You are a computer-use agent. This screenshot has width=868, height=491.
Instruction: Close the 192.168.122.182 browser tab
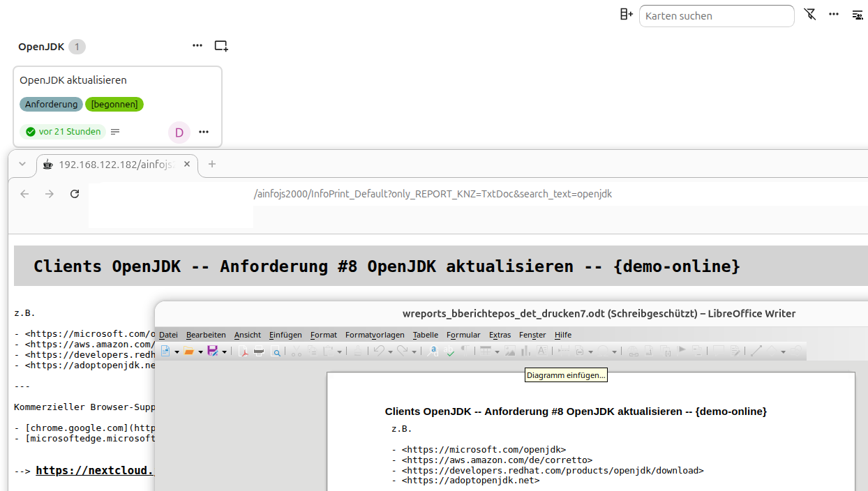(x=187, y=165)
